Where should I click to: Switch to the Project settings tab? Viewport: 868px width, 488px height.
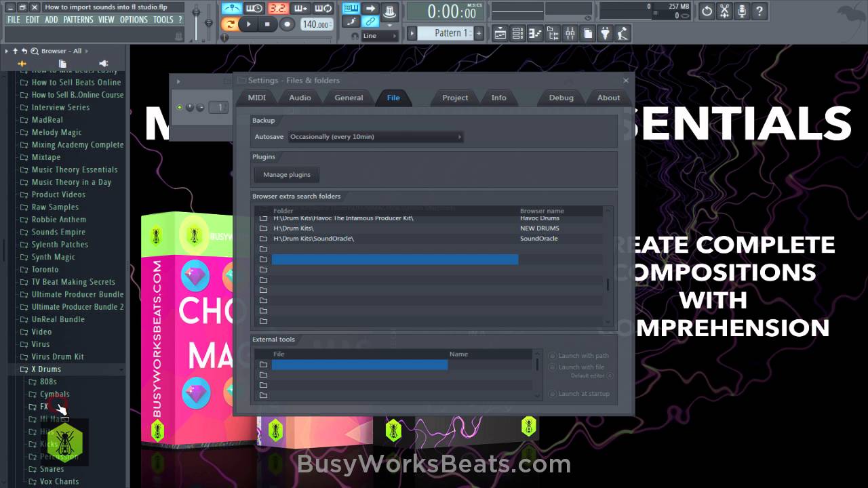point(455,98)
